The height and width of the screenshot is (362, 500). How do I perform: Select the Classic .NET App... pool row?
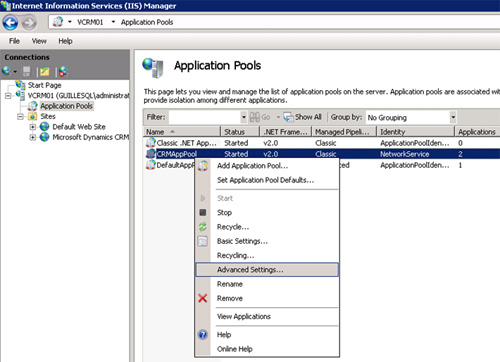322,143
